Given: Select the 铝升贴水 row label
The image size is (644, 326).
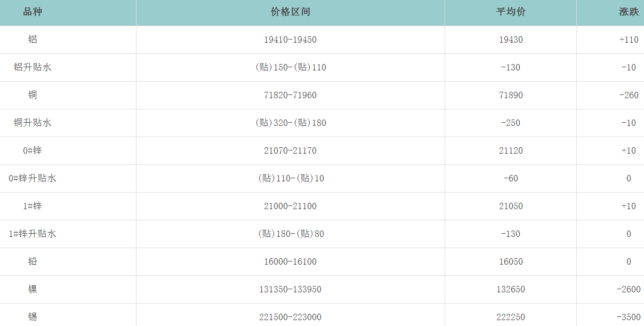Looking at the screenshot, I should [33, 67].
